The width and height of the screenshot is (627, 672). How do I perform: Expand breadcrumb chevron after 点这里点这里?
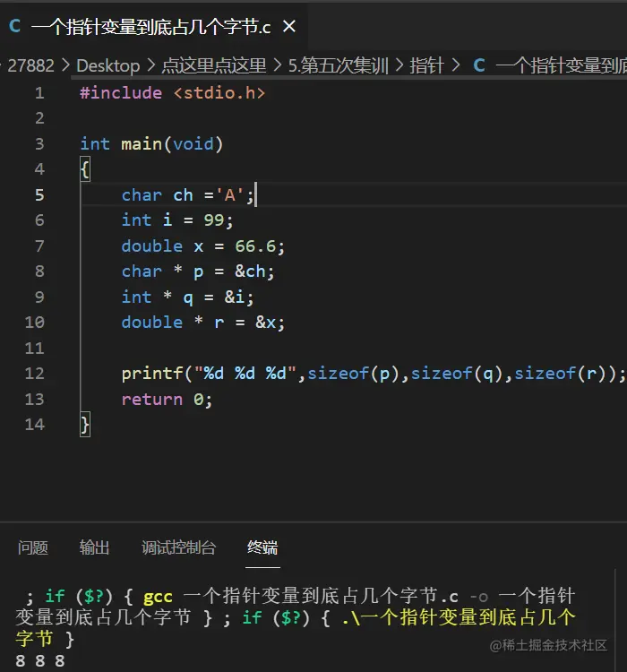278,65
